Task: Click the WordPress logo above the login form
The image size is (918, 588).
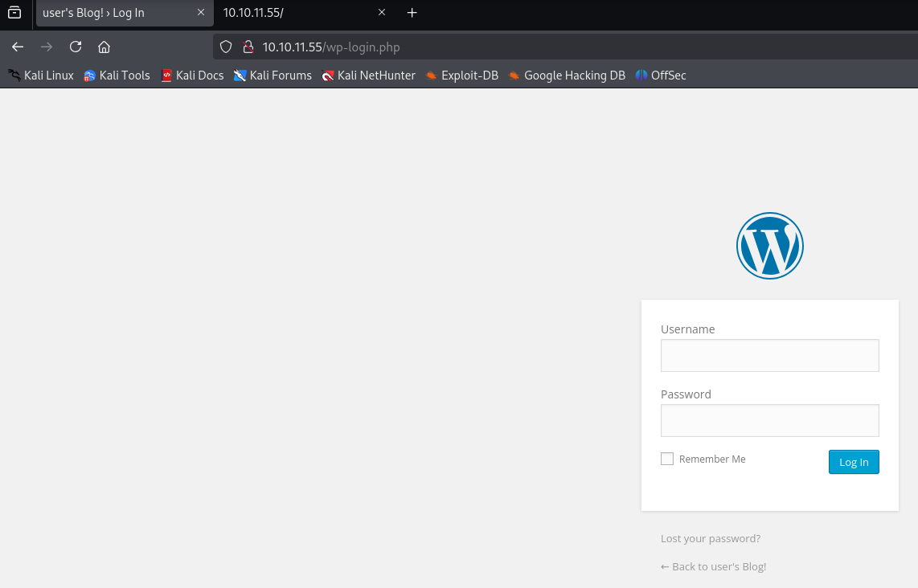Action: [x=769, y=246]
